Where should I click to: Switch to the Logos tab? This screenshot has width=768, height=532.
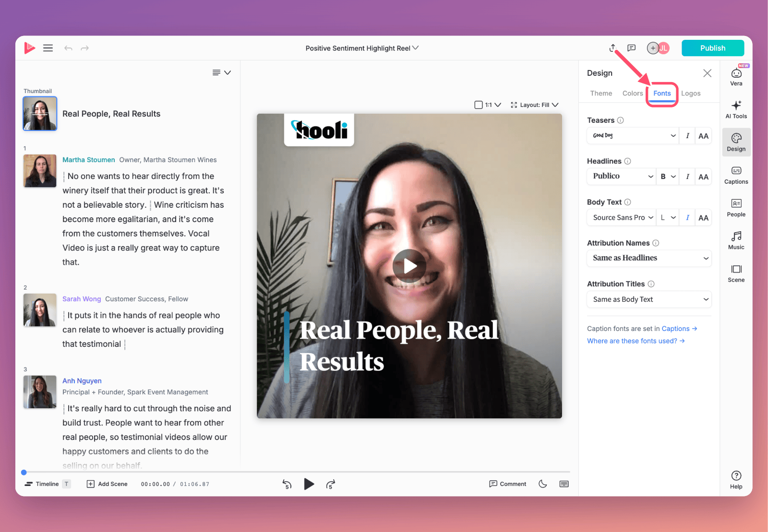pyautogui.click(x=691, y=94)
